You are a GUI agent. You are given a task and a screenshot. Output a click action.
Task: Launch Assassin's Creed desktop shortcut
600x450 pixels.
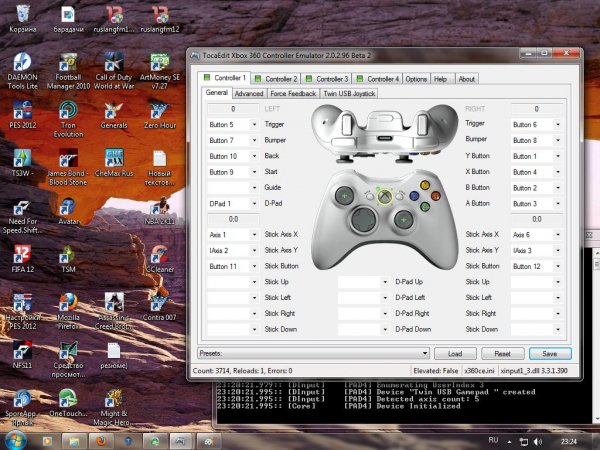[114, 311]
